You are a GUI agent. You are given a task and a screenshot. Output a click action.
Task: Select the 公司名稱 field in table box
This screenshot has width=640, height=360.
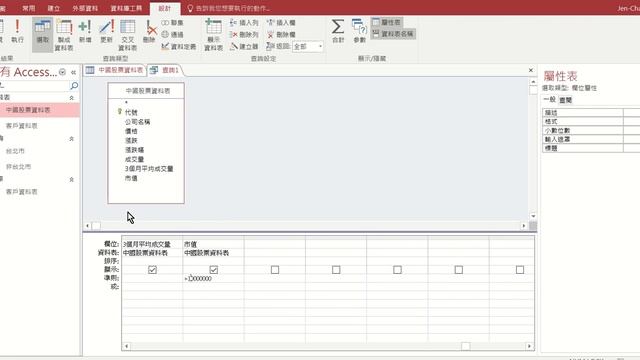coord(138,122)
